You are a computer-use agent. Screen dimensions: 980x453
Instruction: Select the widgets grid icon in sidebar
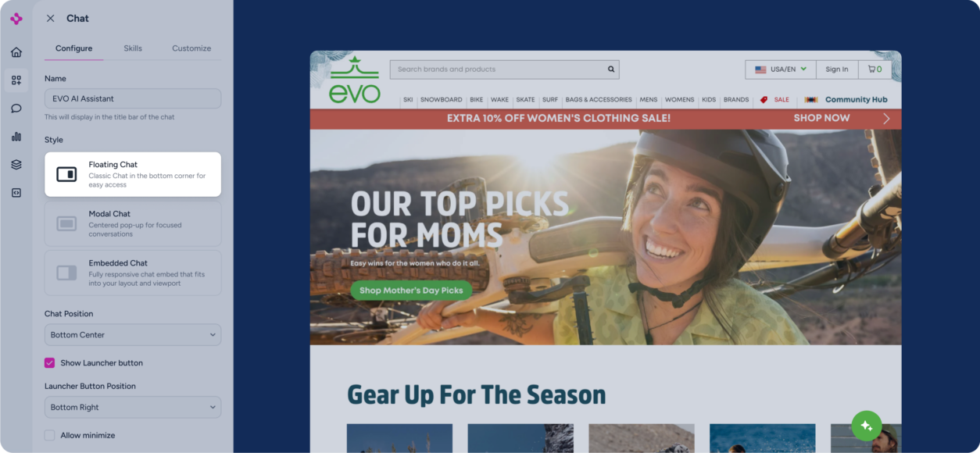16,80
